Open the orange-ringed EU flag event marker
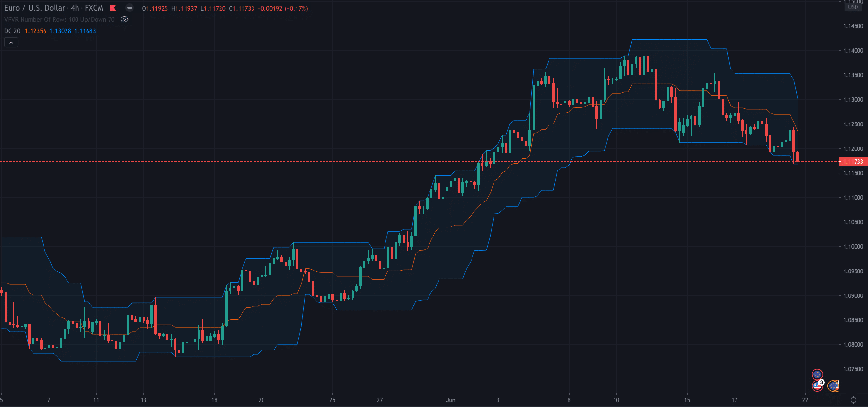 [x=833, y=385]
